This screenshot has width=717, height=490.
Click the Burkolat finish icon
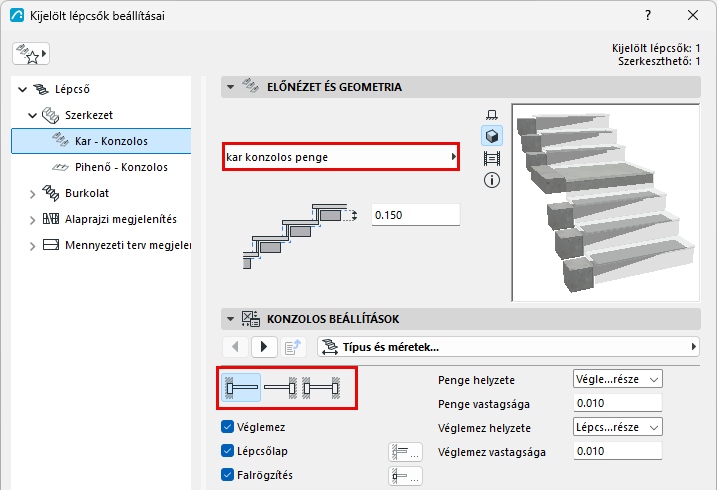tap(50, 193)
